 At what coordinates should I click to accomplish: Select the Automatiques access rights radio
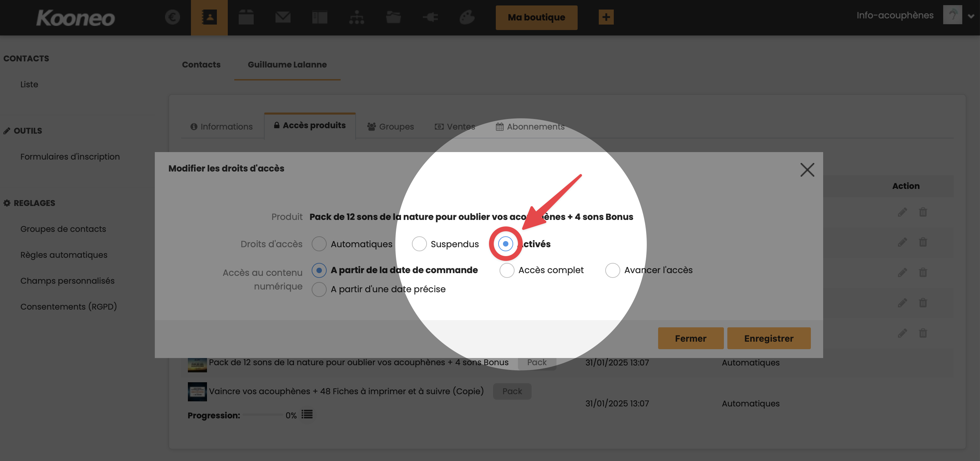(319, 244)
